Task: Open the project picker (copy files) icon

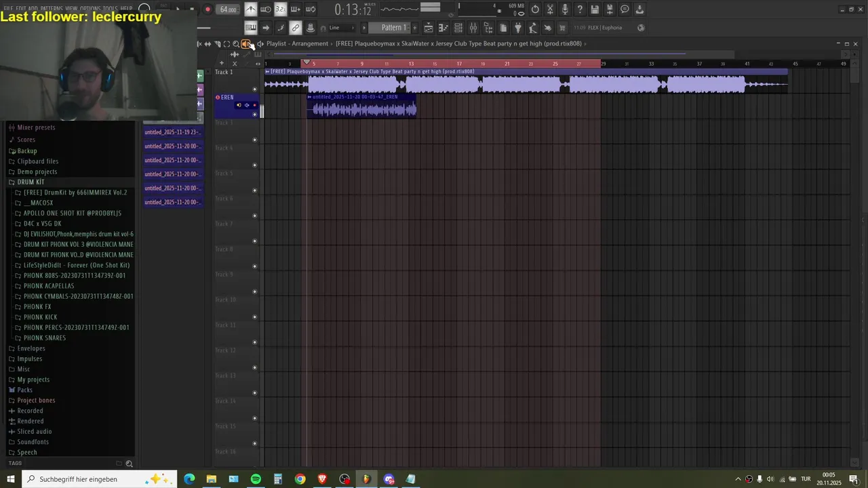Action: 503,28
